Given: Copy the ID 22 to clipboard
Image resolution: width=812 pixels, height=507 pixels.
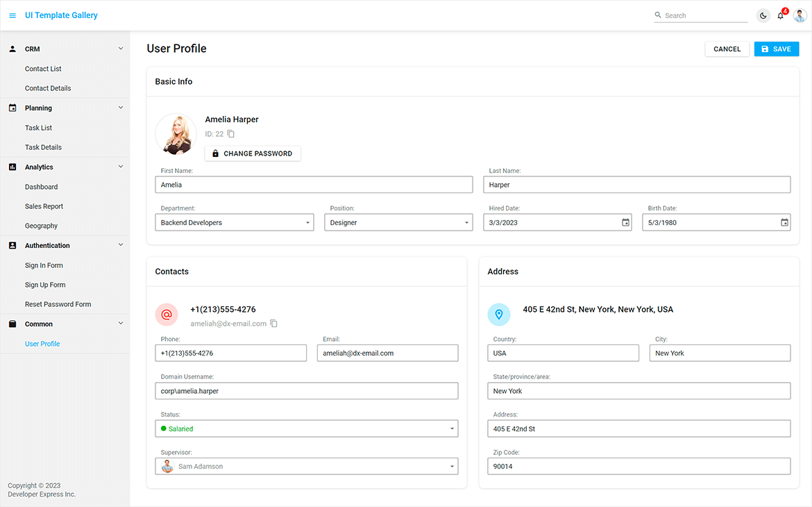Looking at the screenshot, I should click(231, 134).
